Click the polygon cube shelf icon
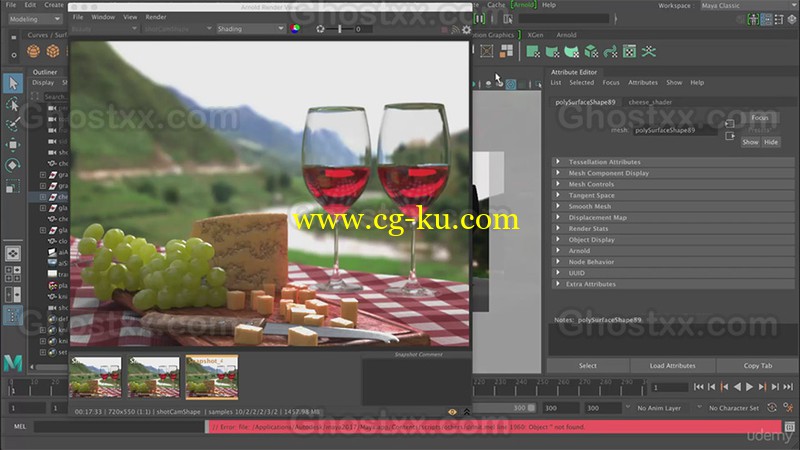The height and width of the screenshot is (450, 800). point(53,51)
